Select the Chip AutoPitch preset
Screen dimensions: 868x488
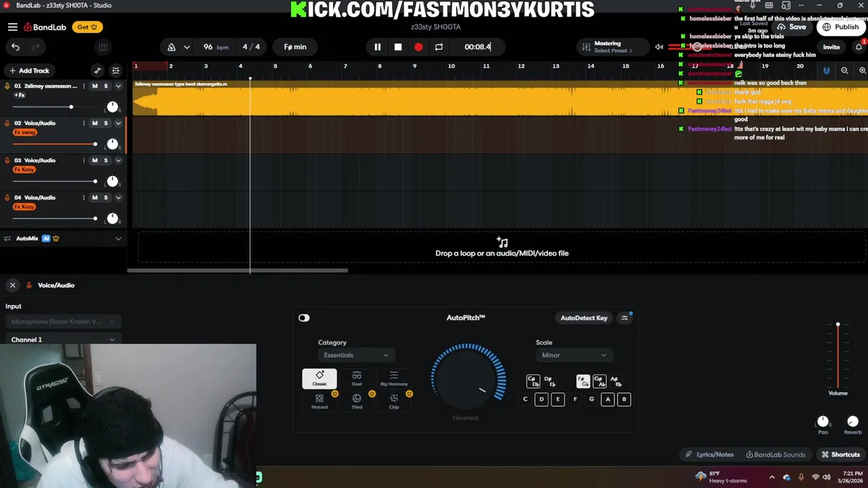394,401
